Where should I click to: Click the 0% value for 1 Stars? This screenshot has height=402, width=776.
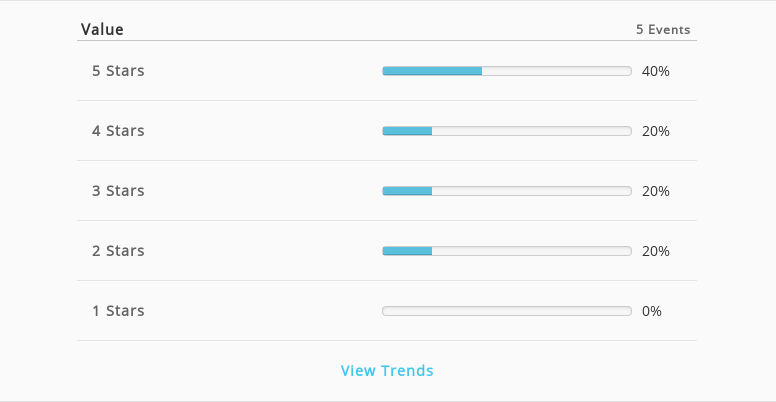click(652, 311)
